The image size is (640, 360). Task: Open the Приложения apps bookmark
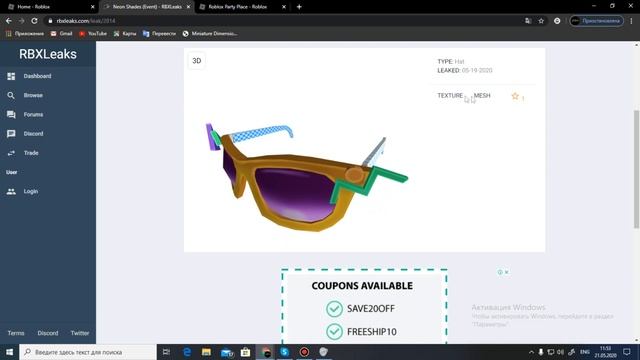[x=25, y=33]
